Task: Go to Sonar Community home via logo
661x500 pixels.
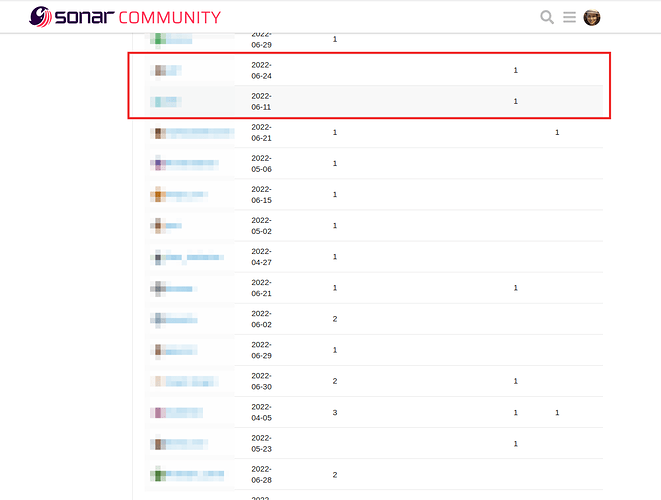Action: 125,17
